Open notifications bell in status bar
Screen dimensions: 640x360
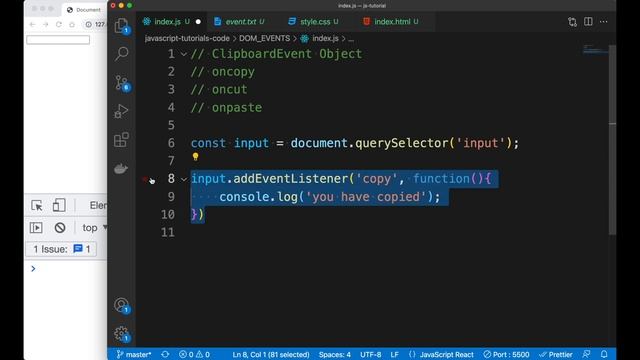pos(604,354)
